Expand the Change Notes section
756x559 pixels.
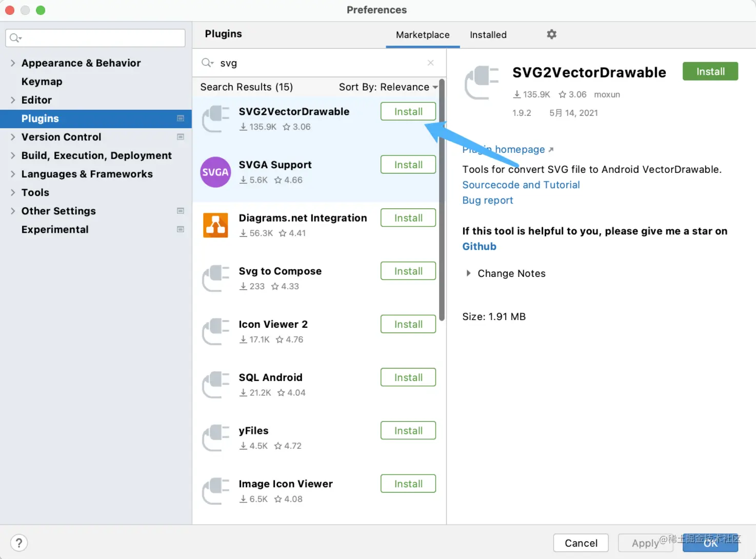(x=468, y=273)
